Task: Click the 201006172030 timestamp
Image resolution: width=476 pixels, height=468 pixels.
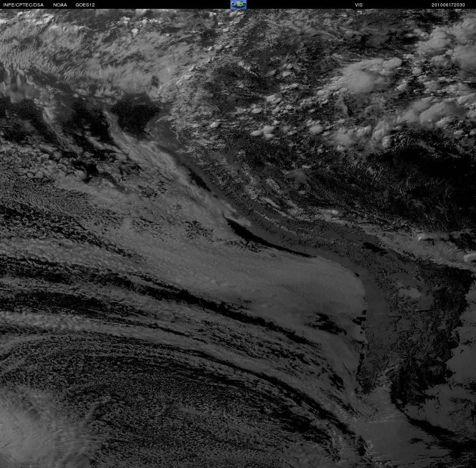Action: click(x=448, y=5)
